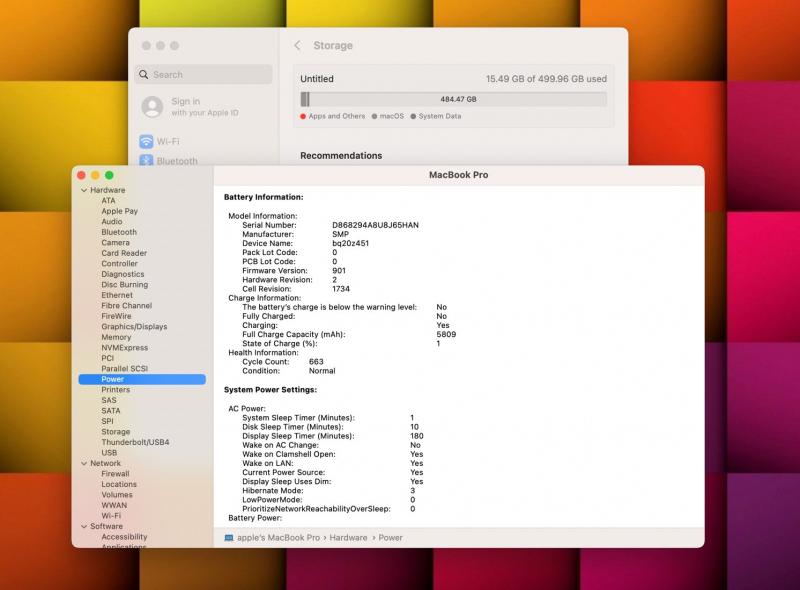Click the red Apps and Others legend dot
The height and width of the screenshot is (590, 800).
(x=303, y=116)
